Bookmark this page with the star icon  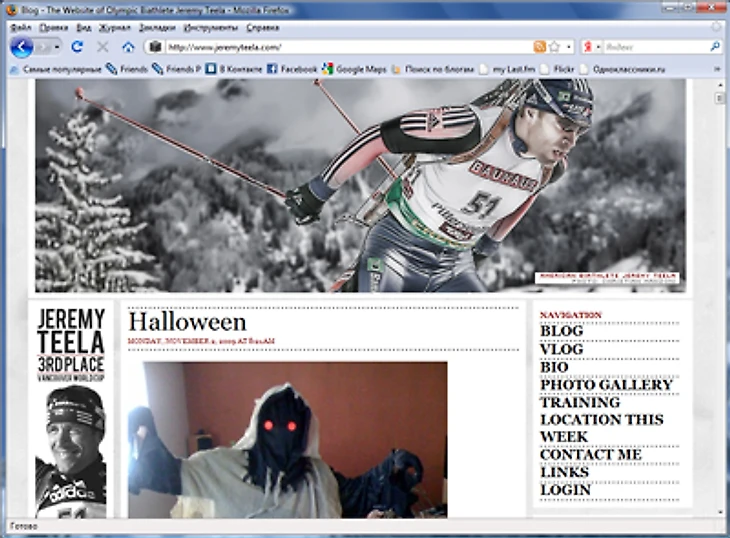point(553,47)
